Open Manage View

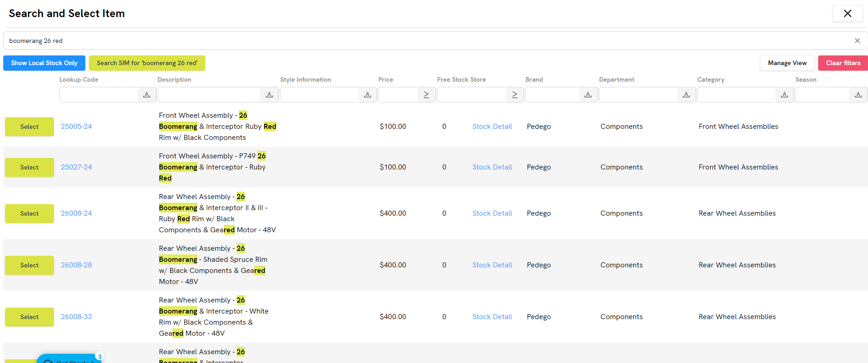point(787,63)
